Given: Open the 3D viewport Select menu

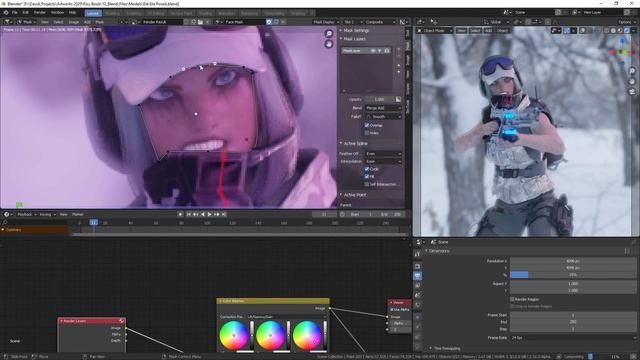Looking at the screenshot, I should 475,30.
